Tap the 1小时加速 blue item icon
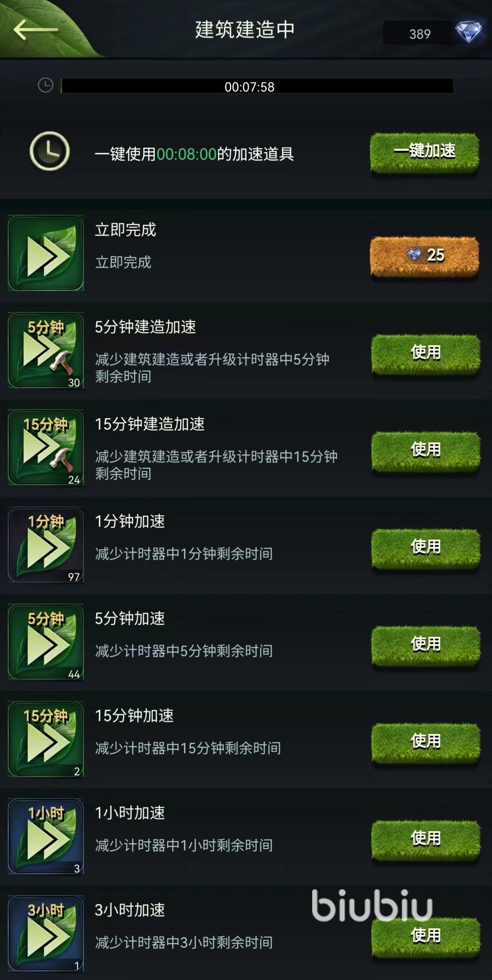 pos(46,835)
